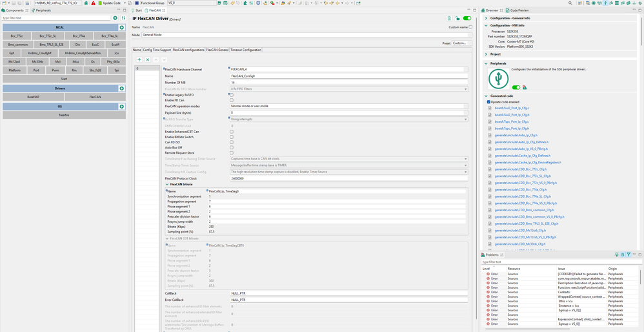
Task: Uncheck Update code enabled checkbox
Action: (488, 102)
